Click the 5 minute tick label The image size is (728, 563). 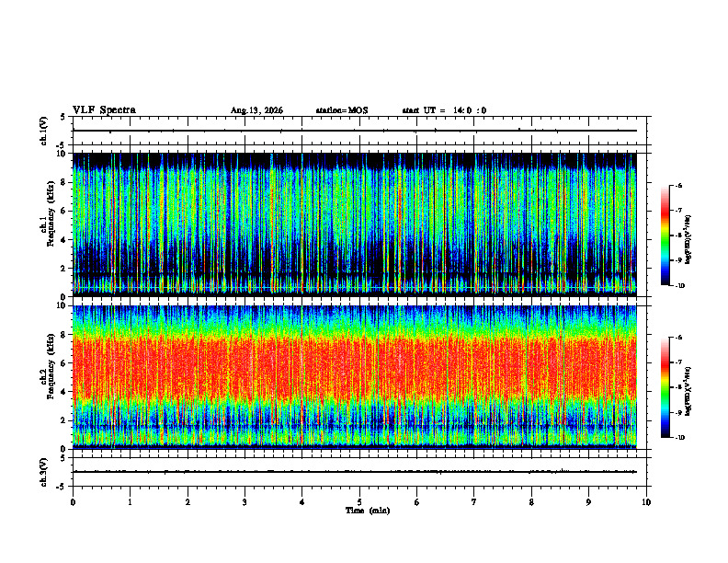click(x=359, y=502)
